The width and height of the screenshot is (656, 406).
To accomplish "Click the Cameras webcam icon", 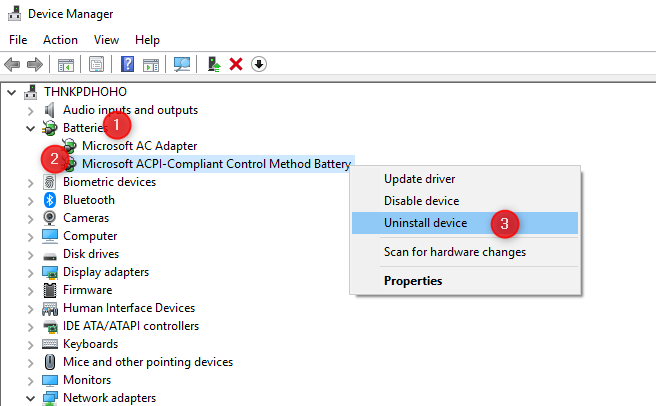I will coord(49,218).
